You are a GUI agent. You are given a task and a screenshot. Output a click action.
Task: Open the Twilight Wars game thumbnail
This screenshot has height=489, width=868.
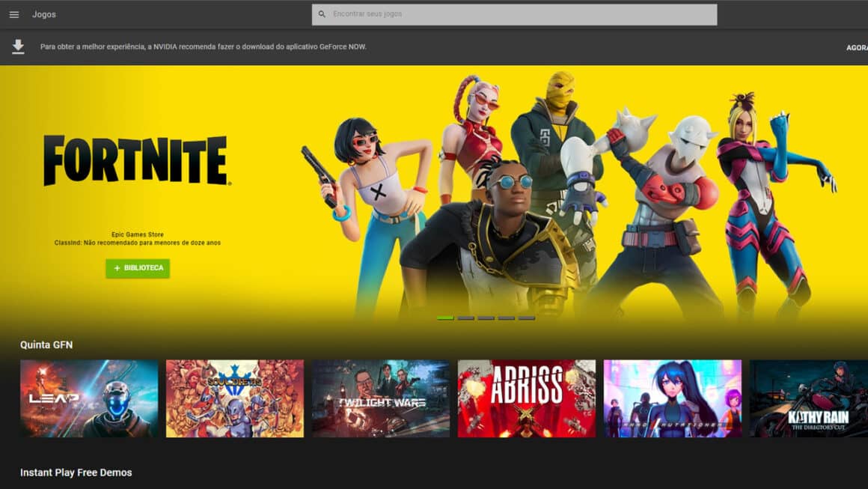(380, 398)
